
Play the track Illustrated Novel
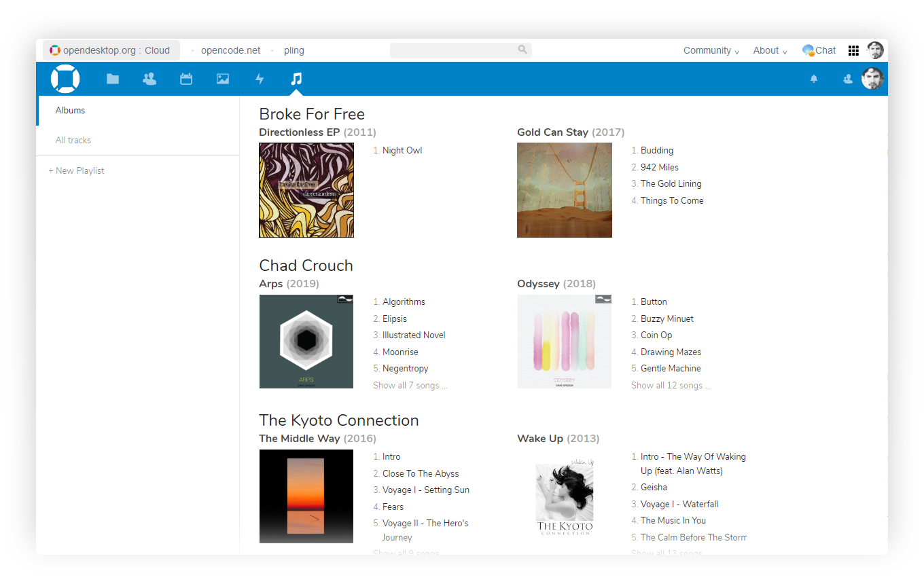click(414, 335)
